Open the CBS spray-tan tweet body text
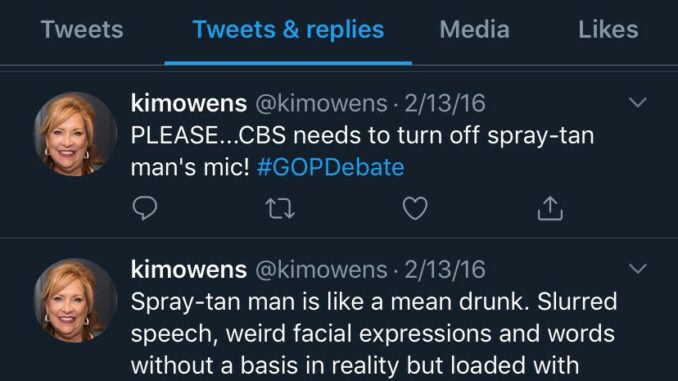 pyautogui.click(x=362, y=151)
